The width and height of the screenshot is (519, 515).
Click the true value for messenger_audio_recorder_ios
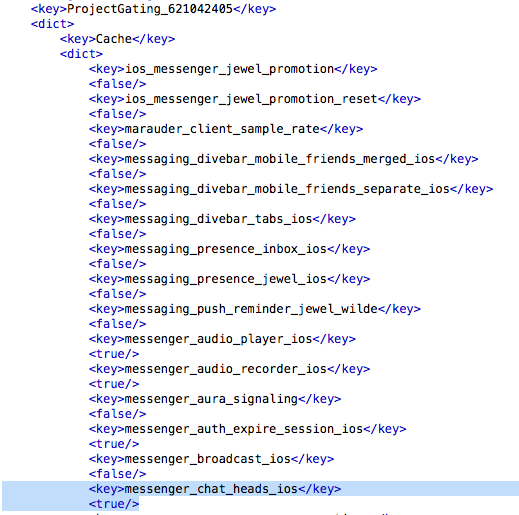click(114, 384)
